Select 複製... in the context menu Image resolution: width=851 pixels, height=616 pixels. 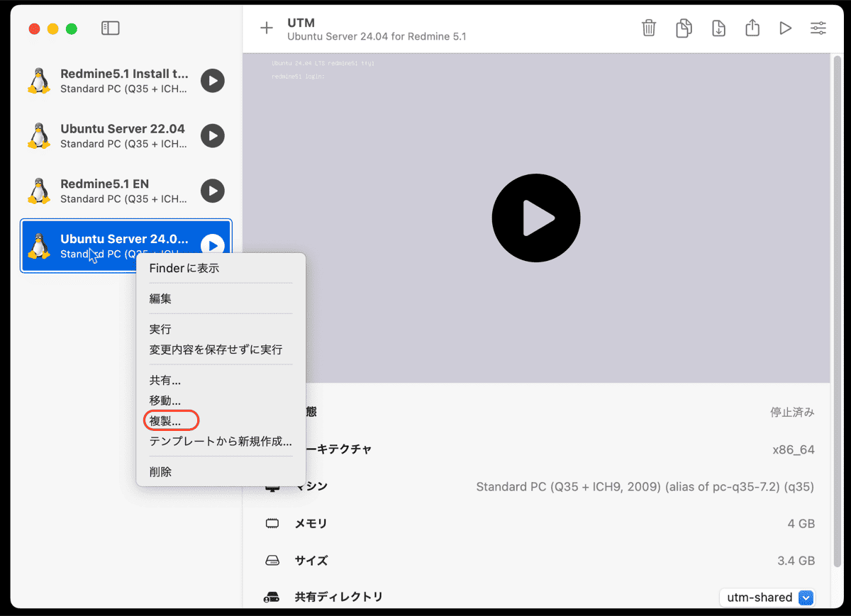pyautogui.click(x=165, y=421)
